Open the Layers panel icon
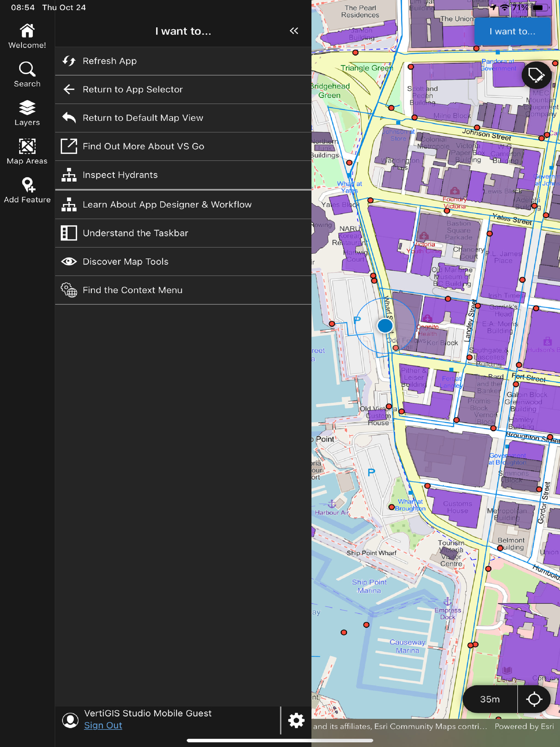The width and height of the screenshot is (560, 747). click(27, 113)
